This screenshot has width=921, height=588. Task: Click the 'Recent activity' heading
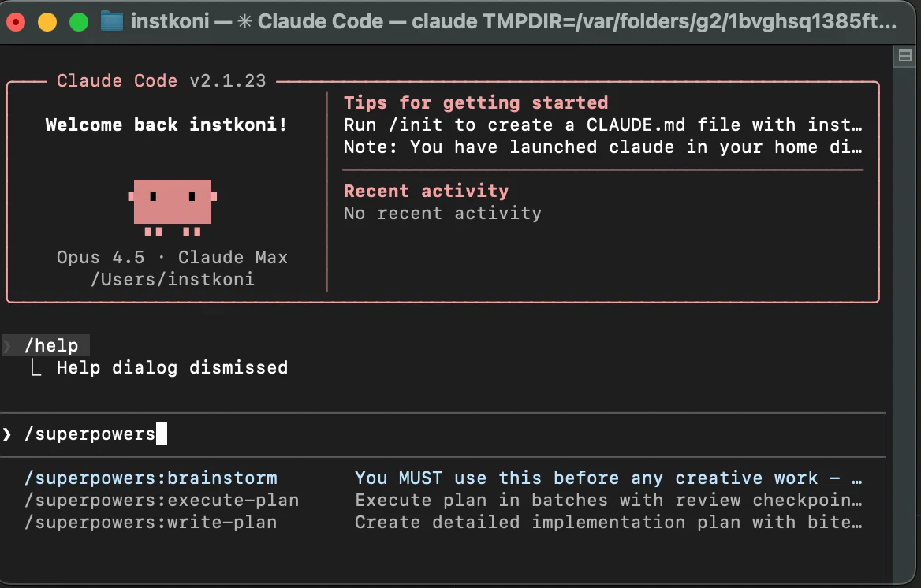[427, 191]
